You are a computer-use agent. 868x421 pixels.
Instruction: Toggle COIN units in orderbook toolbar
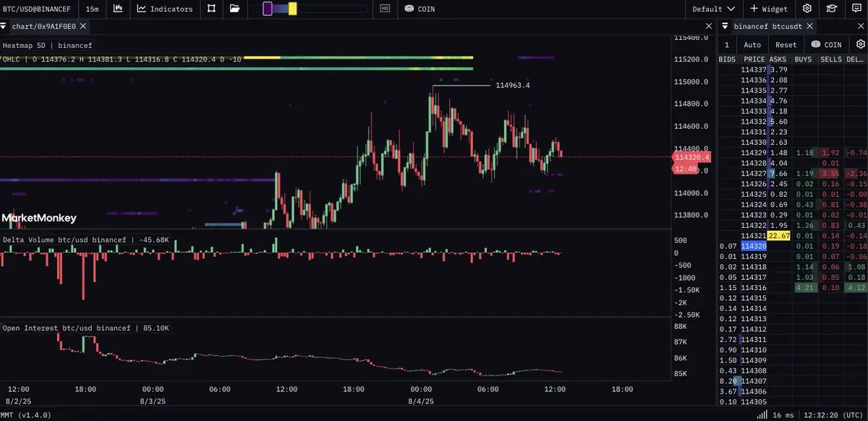tap(827, 44)
